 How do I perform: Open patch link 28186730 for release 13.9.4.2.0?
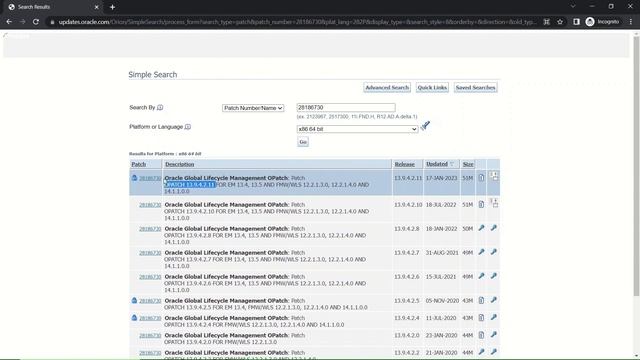(150, 336)
